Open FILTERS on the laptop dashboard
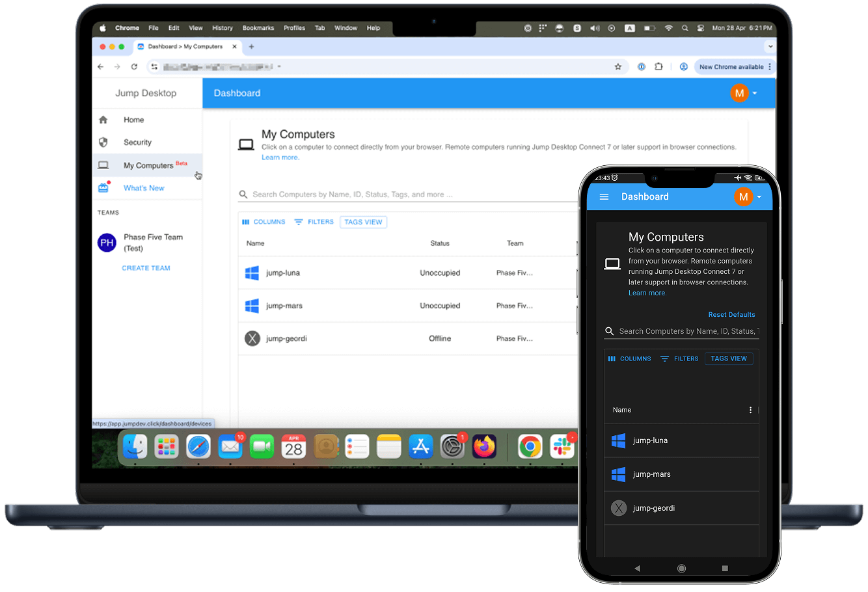 click(314, 222)
